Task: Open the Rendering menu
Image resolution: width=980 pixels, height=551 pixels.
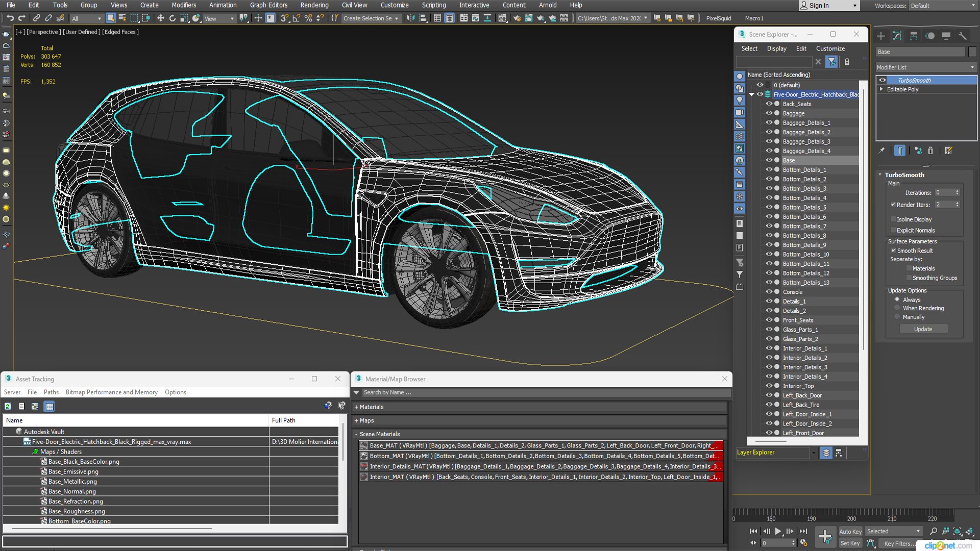Action: (314, 5)
